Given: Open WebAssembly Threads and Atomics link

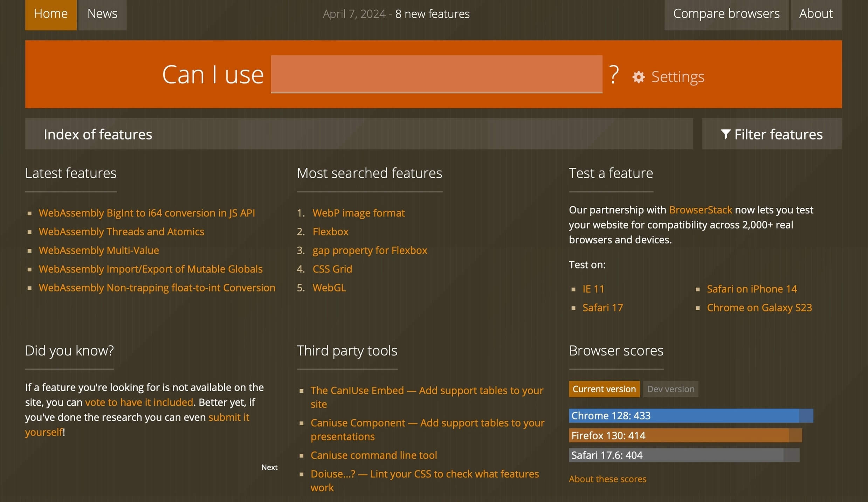Looking at the screenshot, I should [x=121, y=232].
